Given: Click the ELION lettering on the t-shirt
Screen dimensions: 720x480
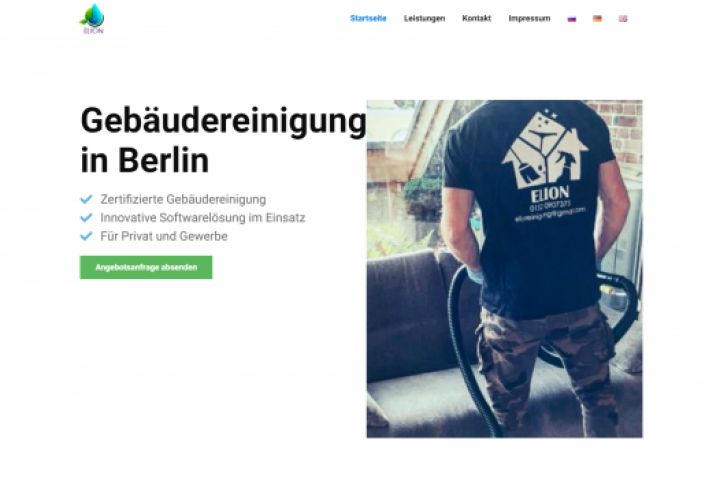Looking at the screenshot, I should (x=550, y=195).
